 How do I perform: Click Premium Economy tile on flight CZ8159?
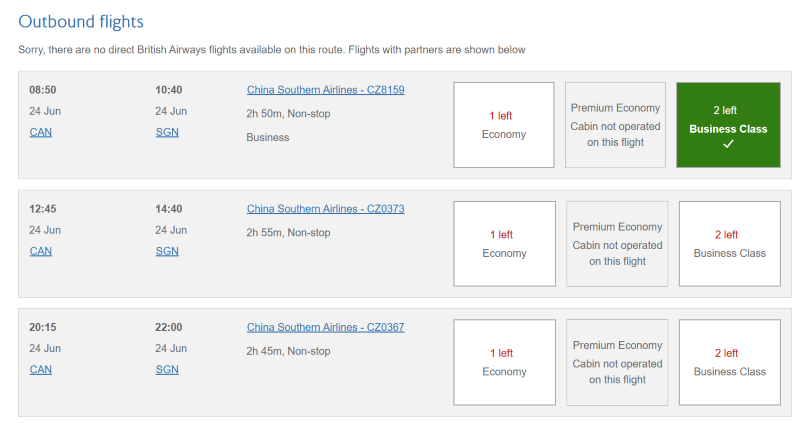615,125
